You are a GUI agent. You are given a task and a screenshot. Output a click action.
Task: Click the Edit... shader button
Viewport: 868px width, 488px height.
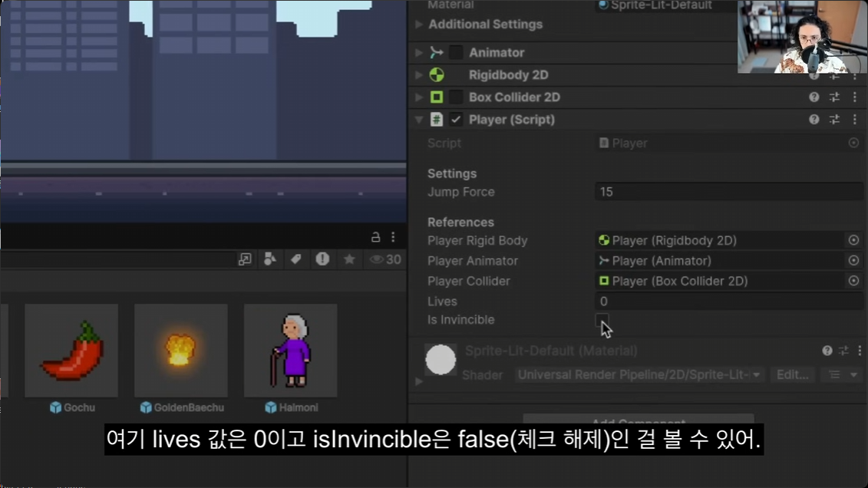(792, 374)
